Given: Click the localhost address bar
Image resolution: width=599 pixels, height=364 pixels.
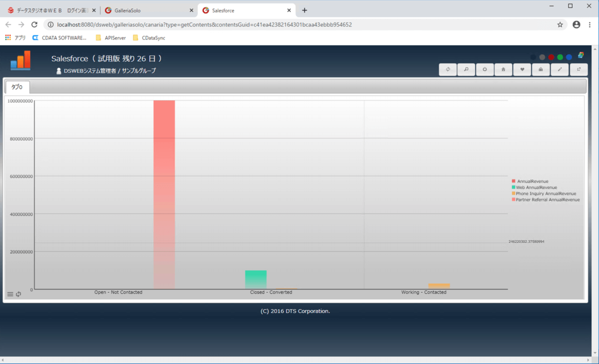Looking at the screenshot, I should click(305, 24).
